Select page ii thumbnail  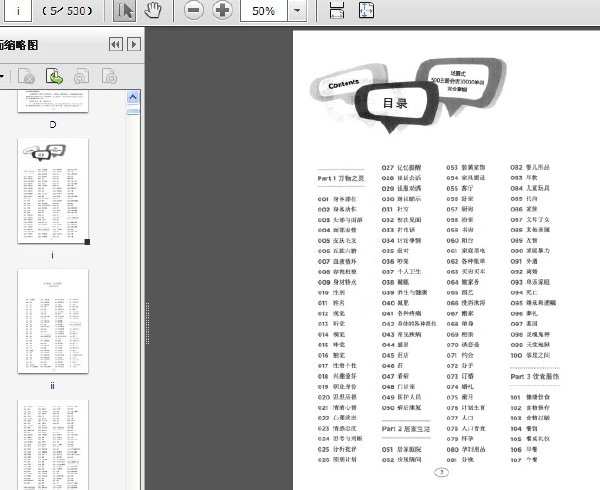53,321
